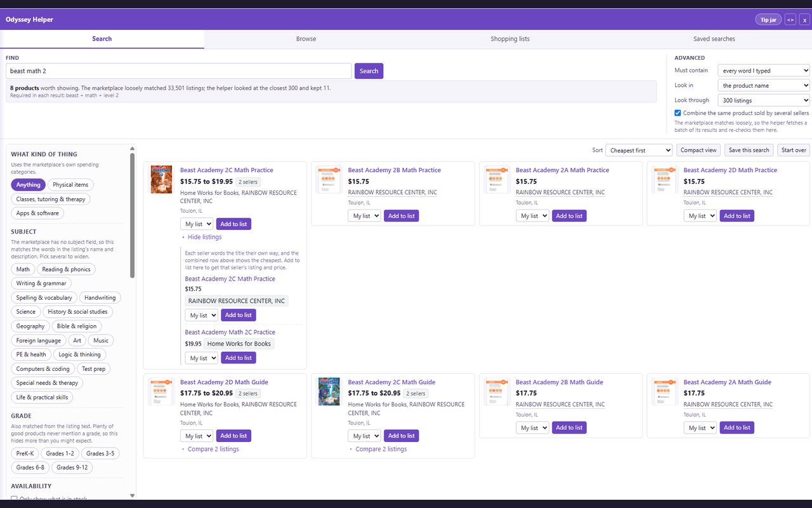812x508 pixels.
Task: Open Beast Academy 2A Math Guide title link
Action: 728,382
